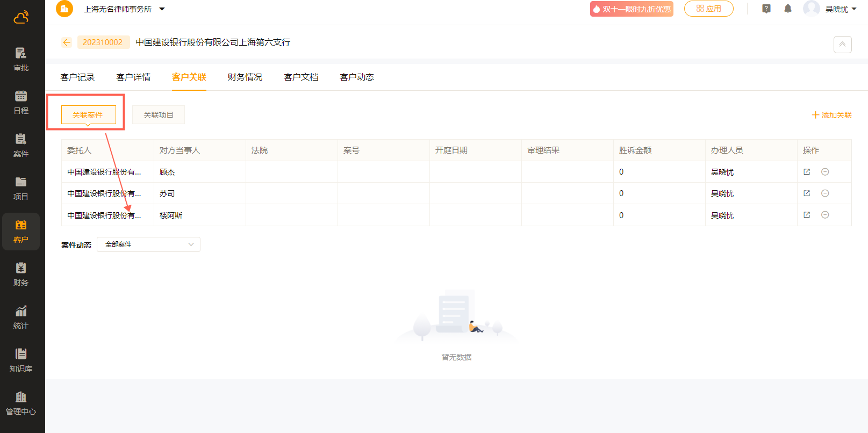The width and height of the screenshot is (868, 433).
Task: Select the 客户关联 tab
Action: pos(189,77)
